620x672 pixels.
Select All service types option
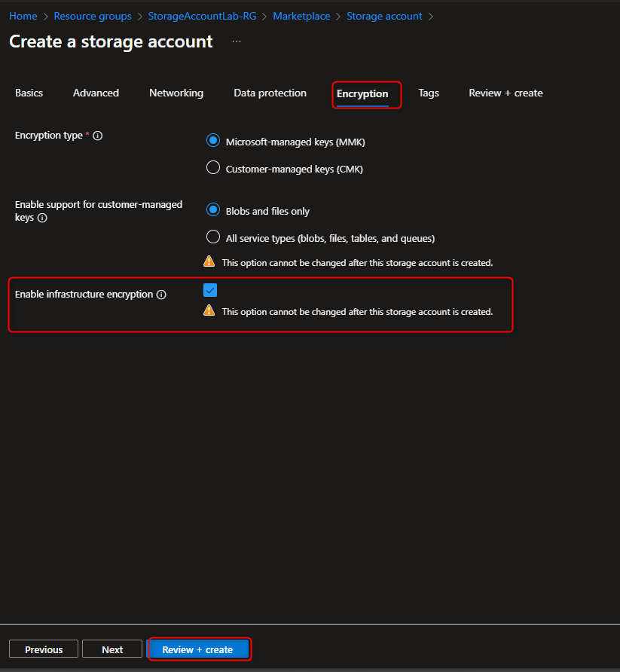point(212,237)
